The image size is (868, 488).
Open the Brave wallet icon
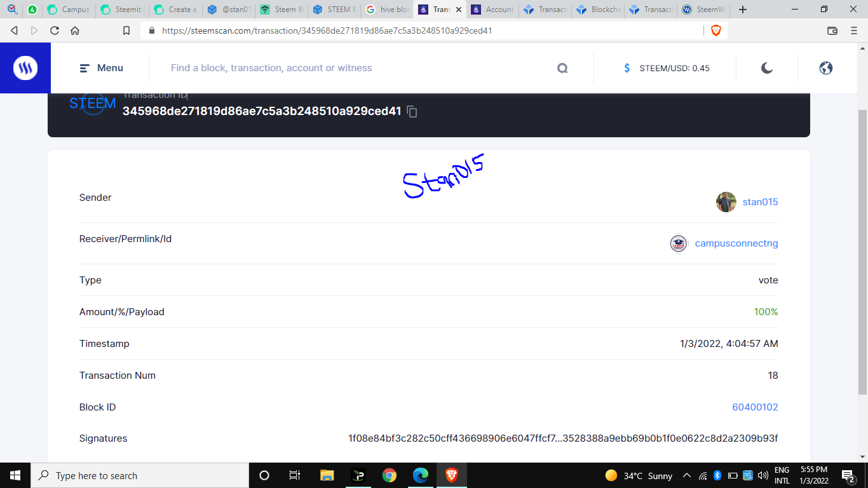pos(832,30)
